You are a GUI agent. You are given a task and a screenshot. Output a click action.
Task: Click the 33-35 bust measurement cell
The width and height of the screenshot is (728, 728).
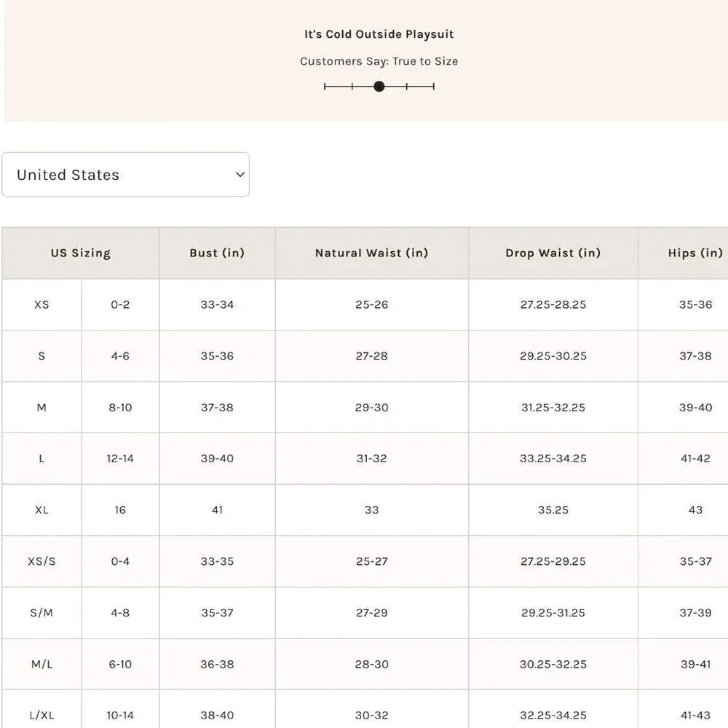[217, 561]
